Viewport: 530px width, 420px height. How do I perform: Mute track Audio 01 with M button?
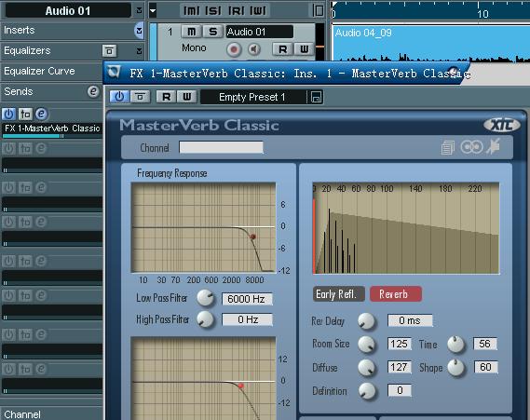[191, 32]
